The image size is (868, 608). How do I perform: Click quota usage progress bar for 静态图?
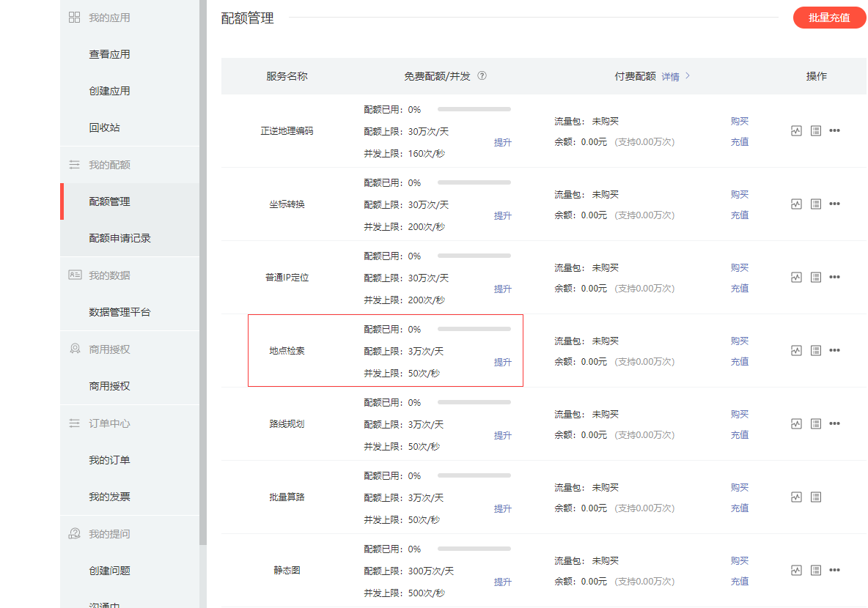(x=474, y=549)
